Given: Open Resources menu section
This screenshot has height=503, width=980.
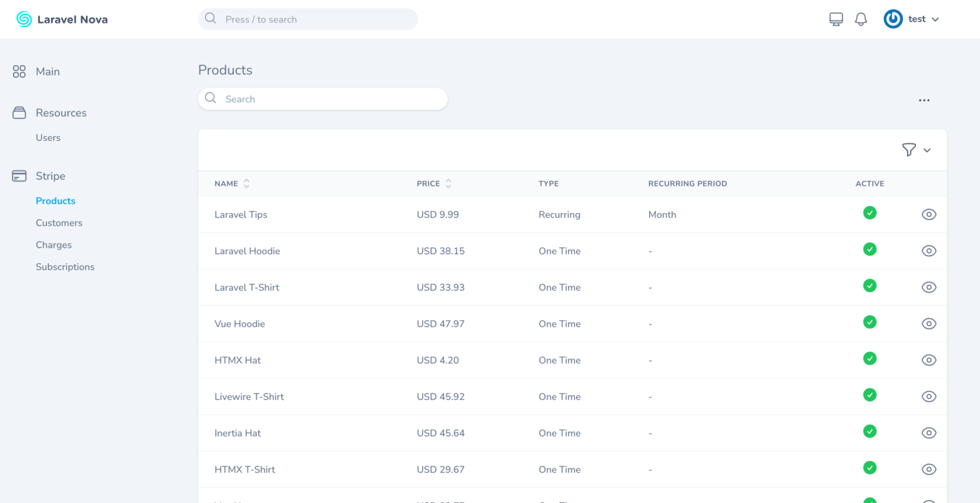Looking at the screenshot, I should (61, 113).
